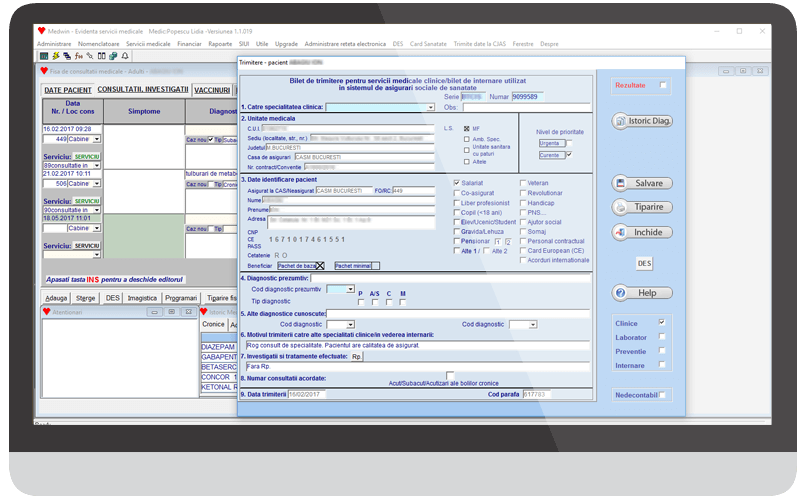Click the Rp. button next to investigatii
Viewport: 806px width, 500px height.
pos(357,356)
